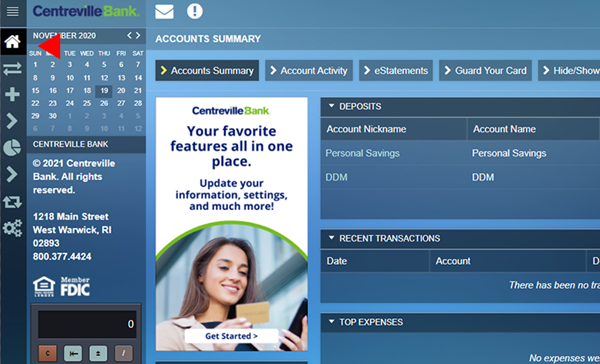Open the envelope messages icon

pos(164,11)
